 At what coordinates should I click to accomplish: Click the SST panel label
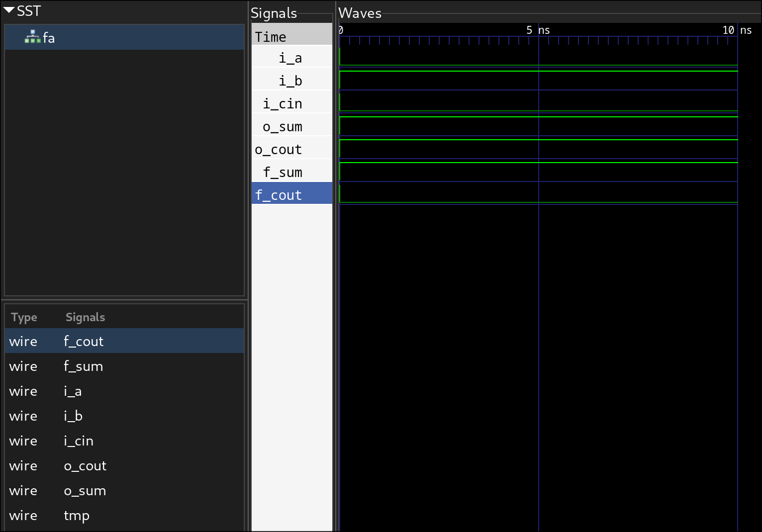coord(28,11)
